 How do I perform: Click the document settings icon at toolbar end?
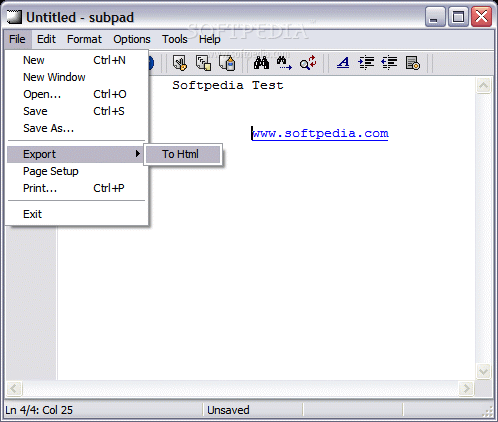[x=413, y=63]
